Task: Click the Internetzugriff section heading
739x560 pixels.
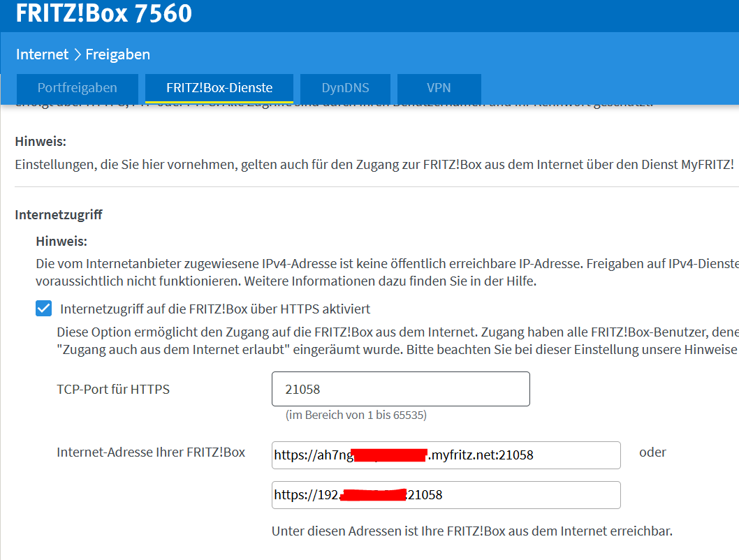Action: coord(59,215)
